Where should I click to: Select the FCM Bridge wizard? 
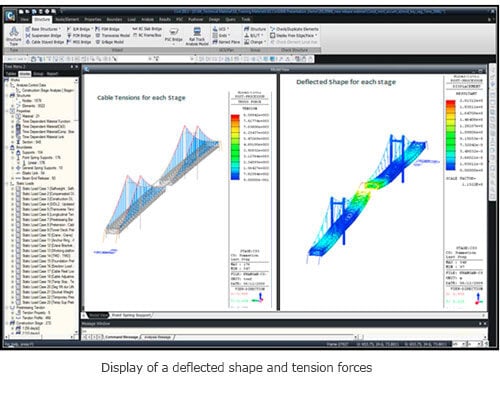coord(79,35)
